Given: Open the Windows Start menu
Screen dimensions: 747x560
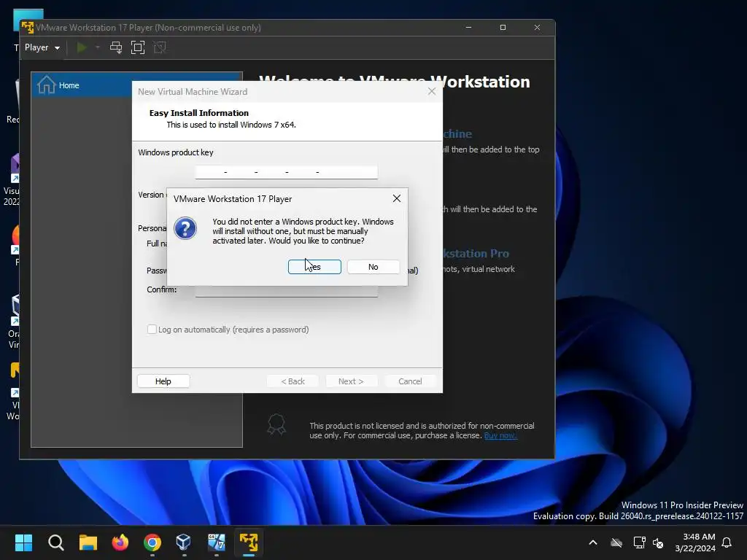Looking at the screenshot, I should [23, 542].
